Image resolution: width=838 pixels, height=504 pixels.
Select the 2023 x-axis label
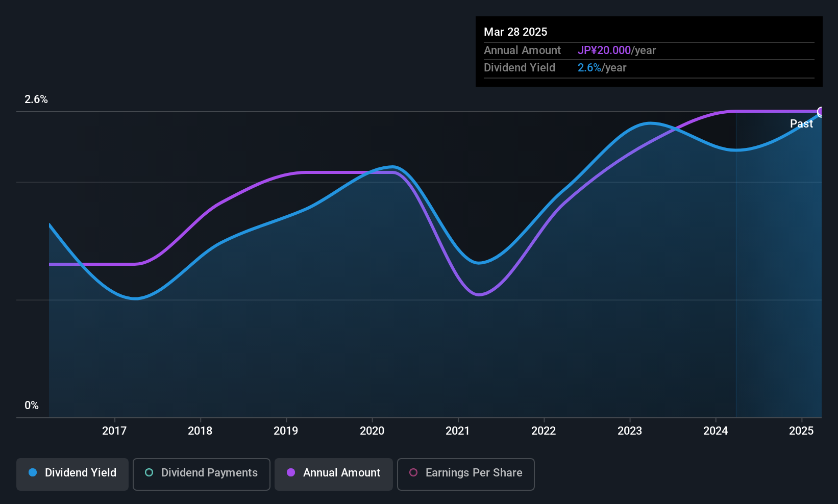[630, 431]
